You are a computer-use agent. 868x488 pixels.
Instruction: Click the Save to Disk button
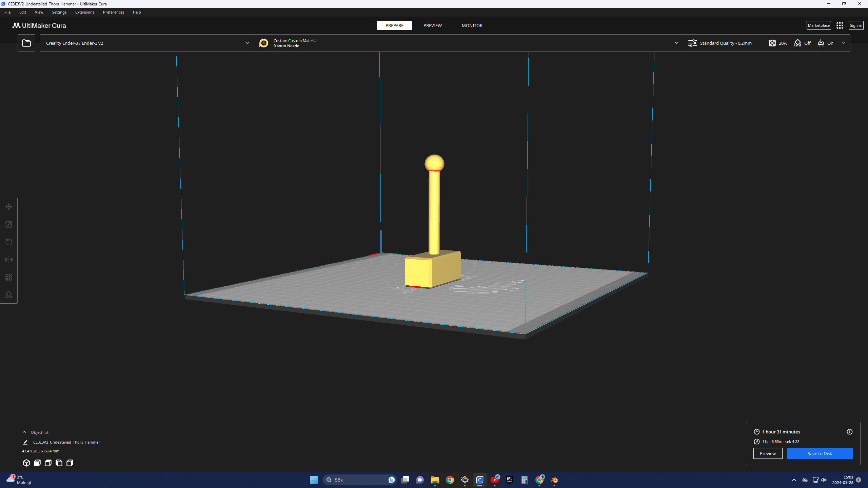[820, 453]
